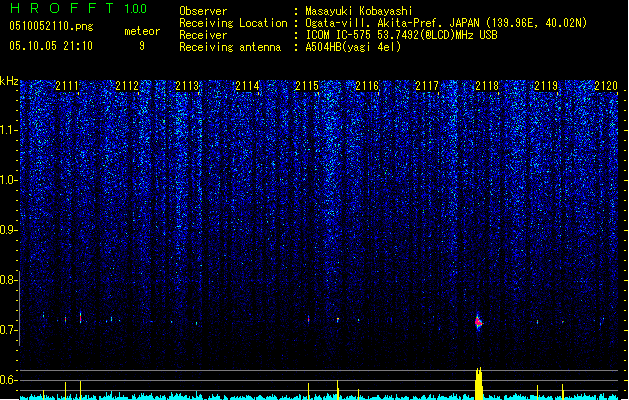Click the 2118 time marker

coord(487,86)
